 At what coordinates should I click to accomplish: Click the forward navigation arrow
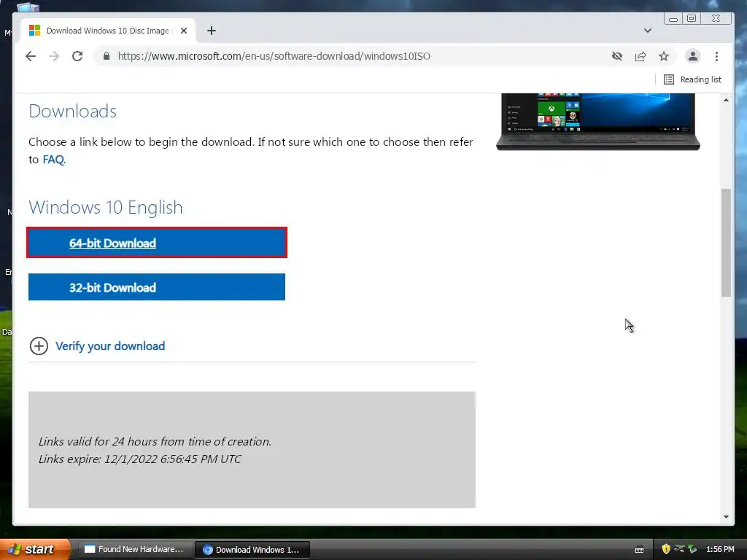coord(54,56)
